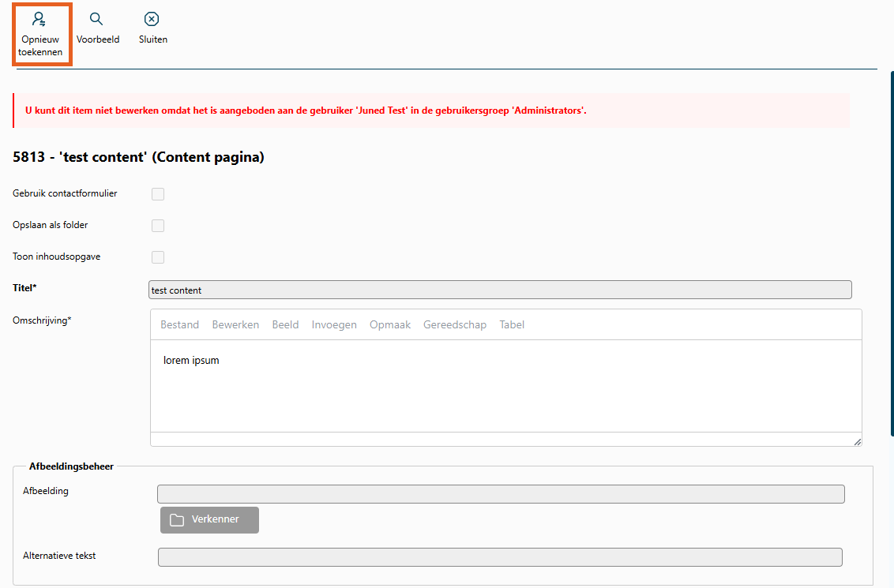
Task: Click the Afbeelding path input field
Action: (x=501, y=494)
